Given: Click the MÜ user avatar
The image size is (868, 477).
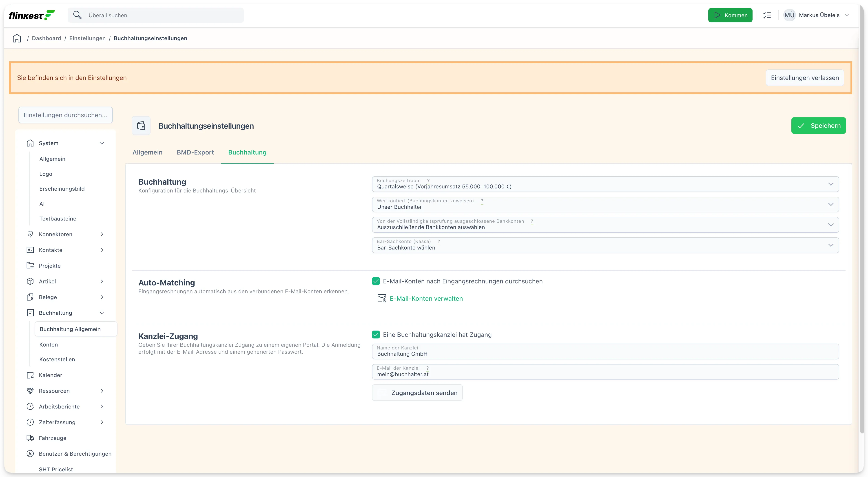Looking at the screenshot, I should pos(789,15).
